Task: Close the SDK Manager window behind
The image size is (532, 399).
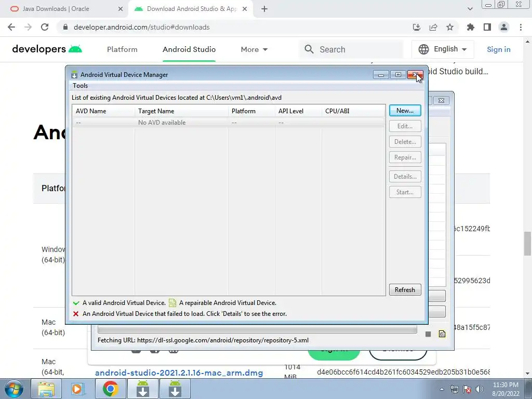Action: pyautogui.click(x=441, y=100)
